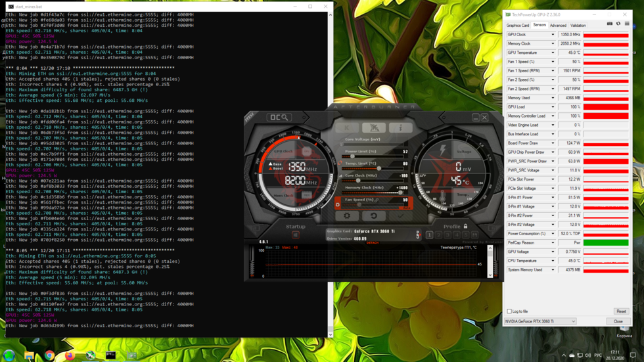Toggle the Afterburner profile lock
644x362 pixels.
[465, 227]
